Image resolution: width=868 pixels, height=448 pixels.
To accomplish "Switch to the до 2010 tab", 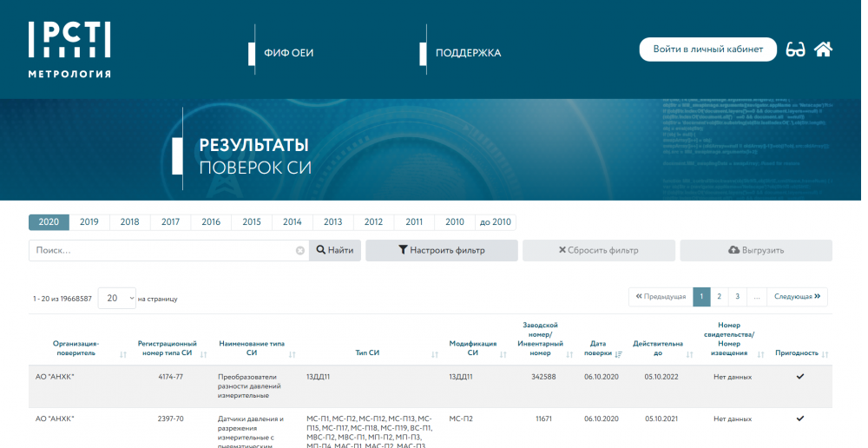I will 495,222.
